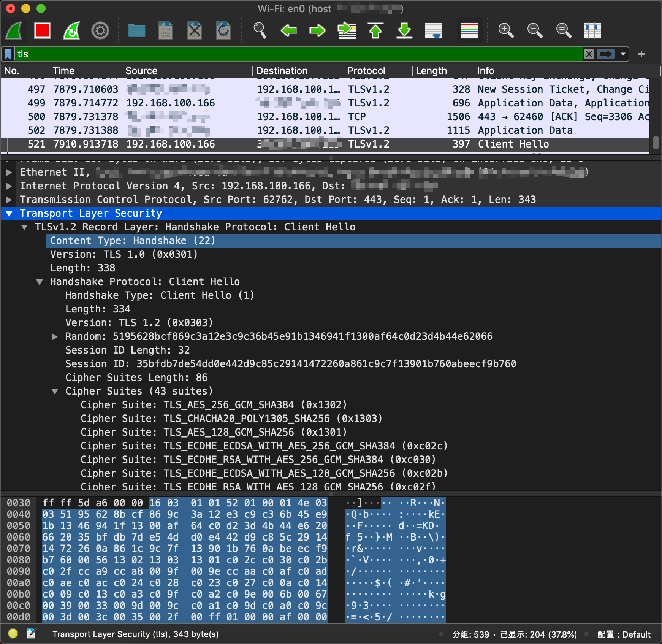
Task: Clear the tls display filter
Action: 589,54
